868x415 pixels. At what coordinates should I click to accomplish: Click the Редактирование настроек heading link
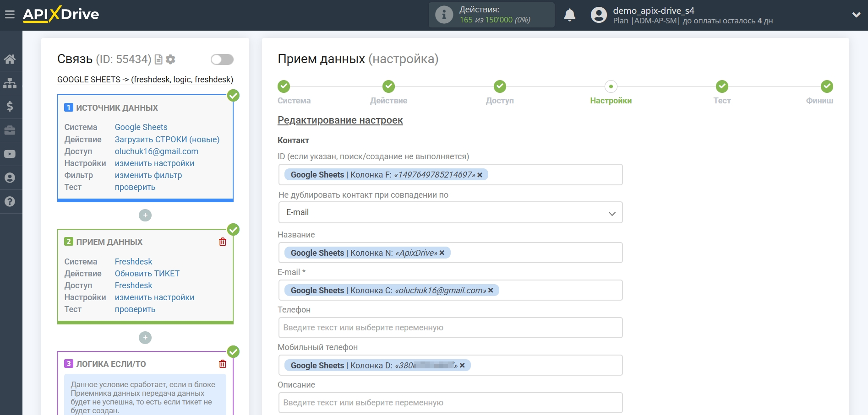[x=340, y=120]
